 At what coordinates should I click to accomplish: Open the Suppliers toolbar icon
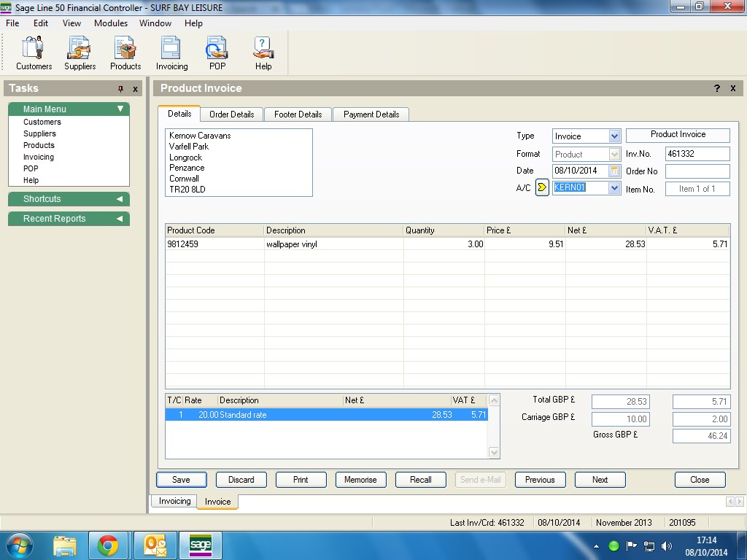(80, 53)
